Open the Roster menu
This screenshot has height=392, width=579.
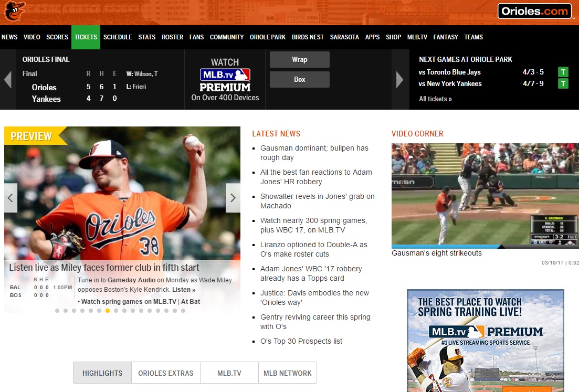173,37
